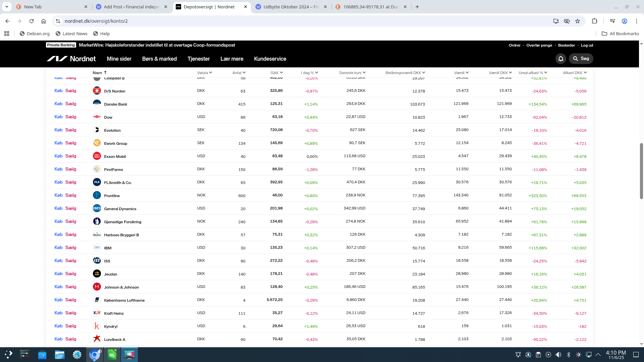The width and height of the screenshot is (644, 362).
Task: Open the Lær mere menu
Action: tap(232, 59)
